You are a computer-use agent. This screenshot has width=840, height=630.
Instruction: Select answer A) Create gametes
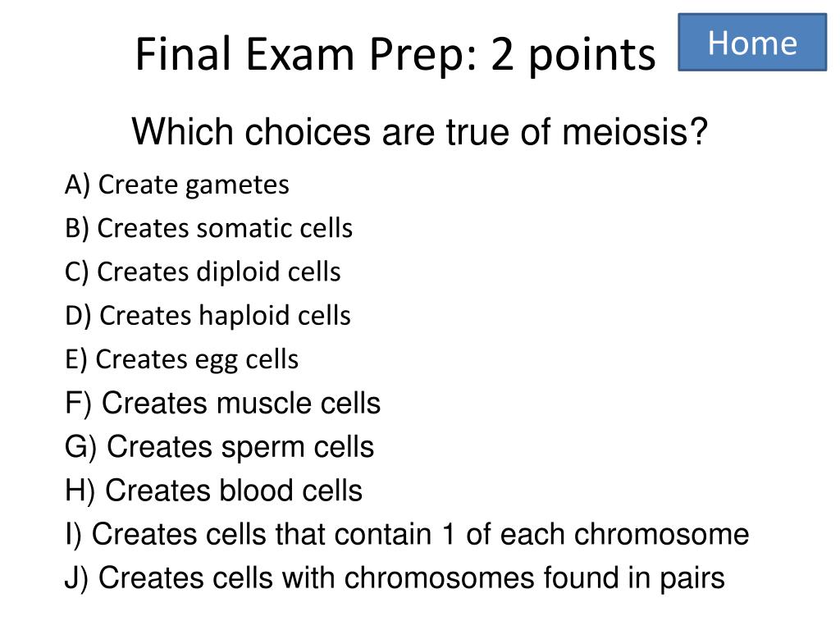(x=177, y=185)
